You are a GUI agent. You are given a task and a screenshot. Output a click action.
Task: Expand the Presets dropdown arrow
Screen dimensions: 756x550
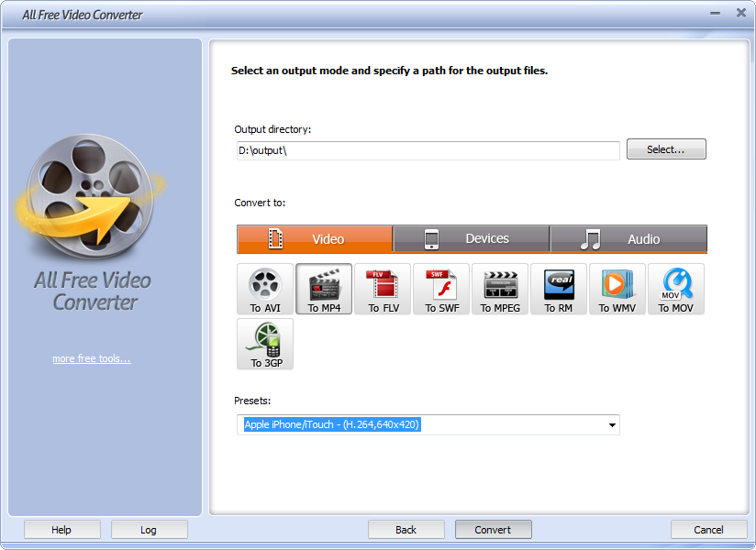[612, 424]
